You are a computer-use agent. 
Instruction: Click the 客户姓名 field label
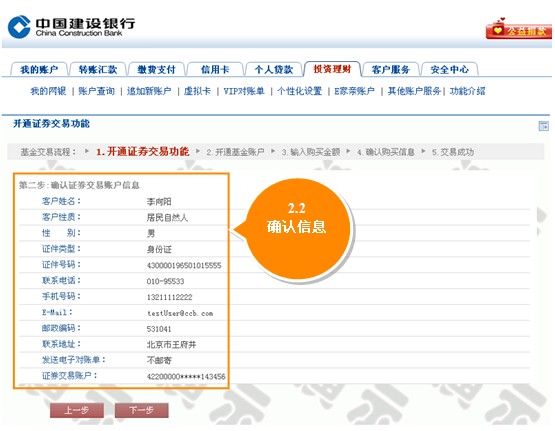tap(61, 201)
